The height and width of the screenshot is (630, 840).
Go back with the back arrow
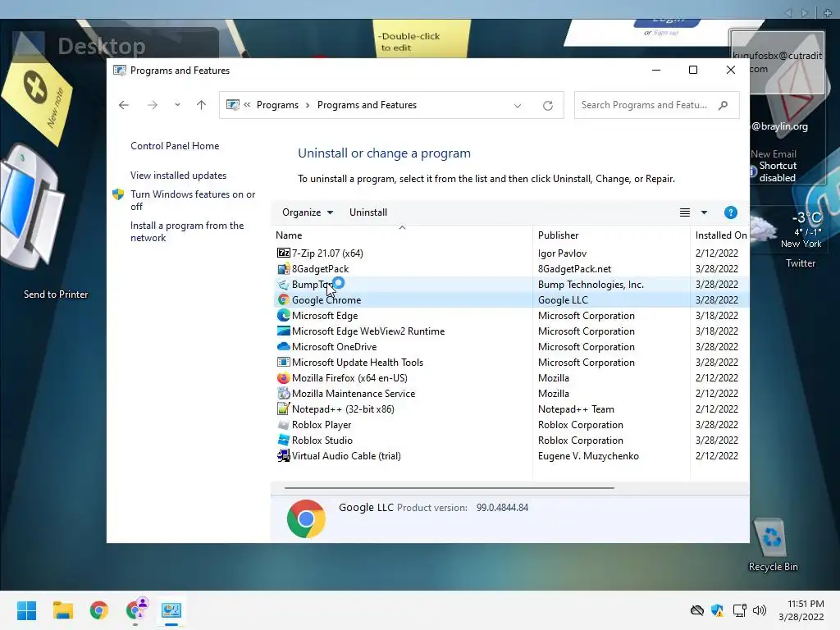click(124, 105)
